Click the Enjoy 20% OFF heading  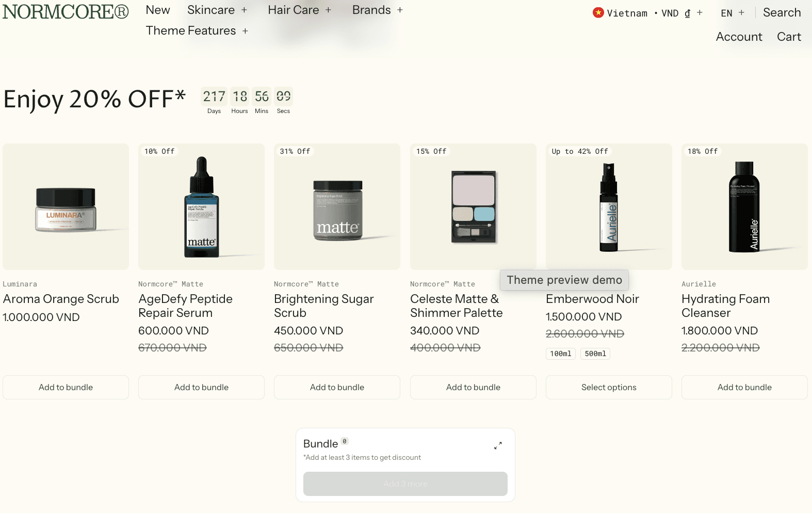coord(94,99)
